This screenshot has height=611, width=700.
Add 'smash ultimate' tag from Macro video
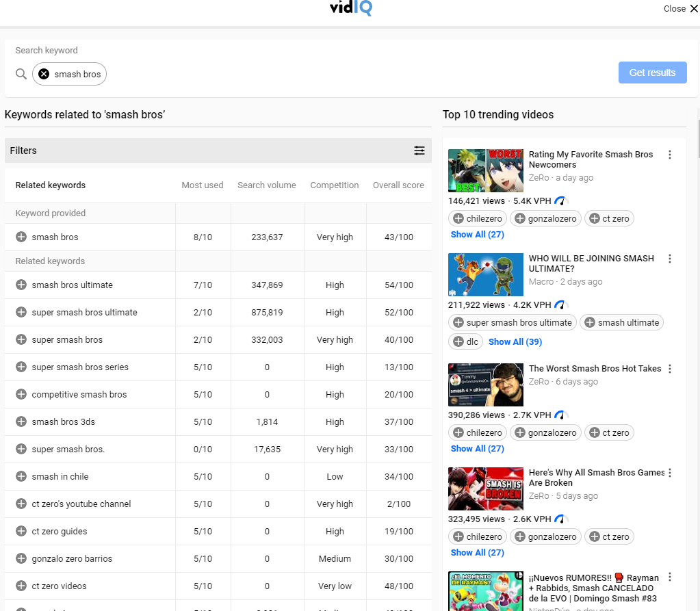tap(621, 322)
